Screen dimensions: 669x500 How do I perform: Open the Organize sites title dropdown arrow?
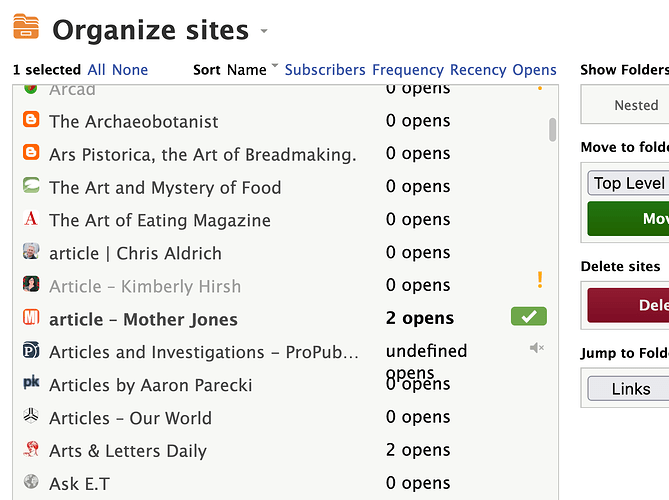[x=264, y=31]
